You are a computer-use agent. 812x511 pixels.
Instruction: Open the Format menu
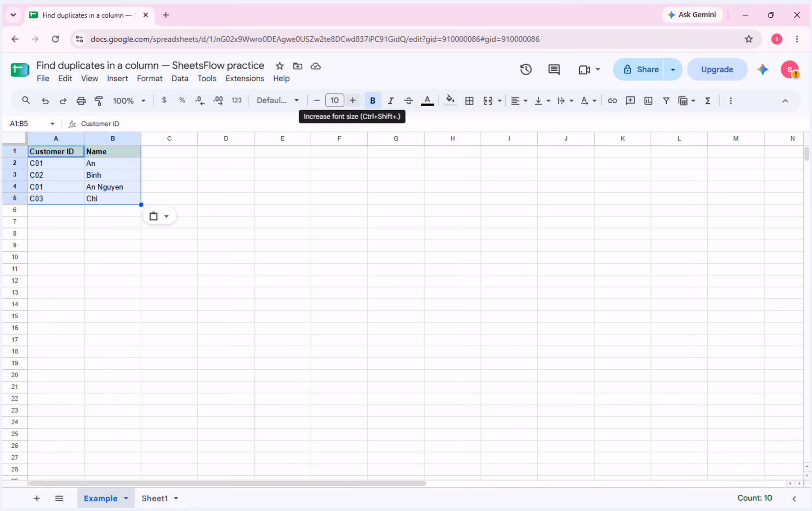click(149, 79)
